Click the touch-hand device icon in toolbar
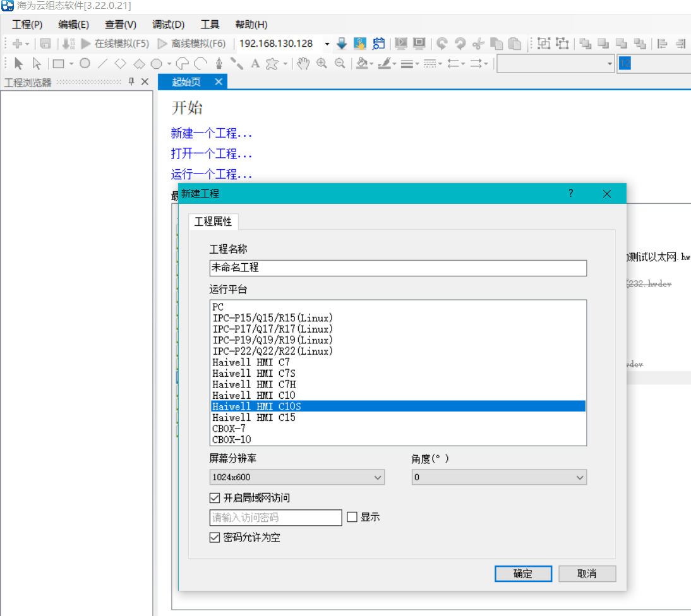691x616 pixels. tap(359, 44)
